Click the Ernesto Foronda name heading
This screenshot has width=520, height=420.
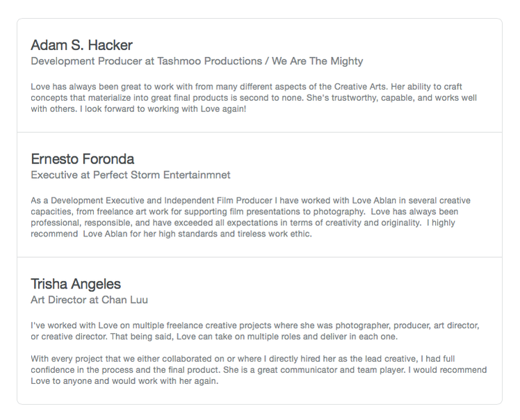point(83,159)
